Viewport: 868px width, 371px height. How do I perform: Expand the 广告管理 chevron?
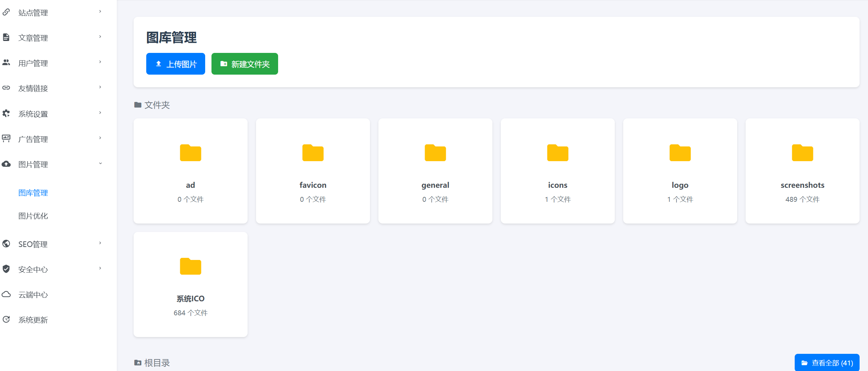(x=100, y=138)
